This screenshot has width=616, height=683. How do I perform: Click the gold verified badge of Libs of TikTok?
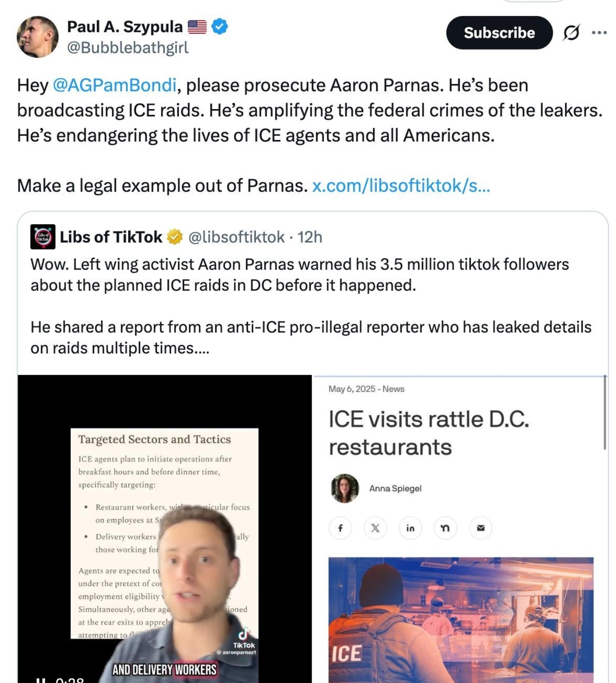(175, 237)
